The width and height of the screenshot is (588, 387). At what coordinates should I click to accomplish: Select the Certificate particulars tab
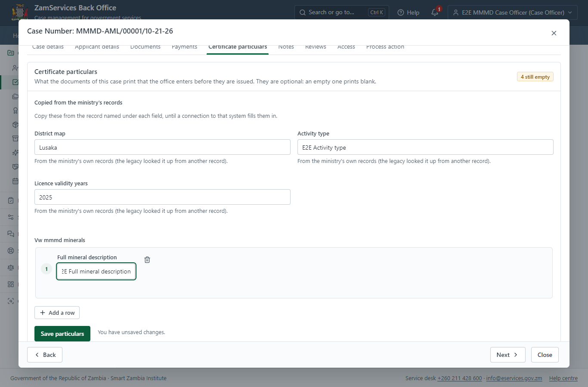[238, 47]
